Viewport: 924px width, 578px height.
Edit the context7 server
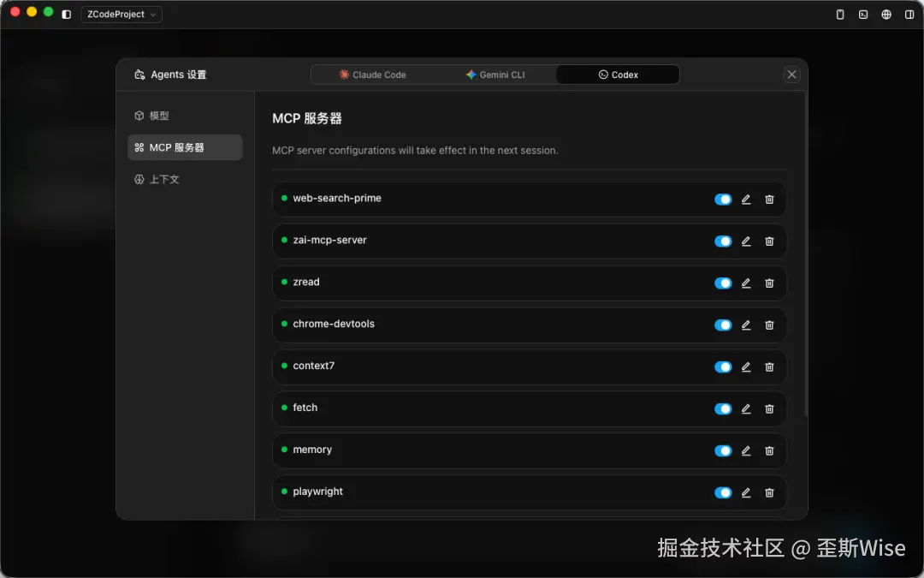[746, 366]
